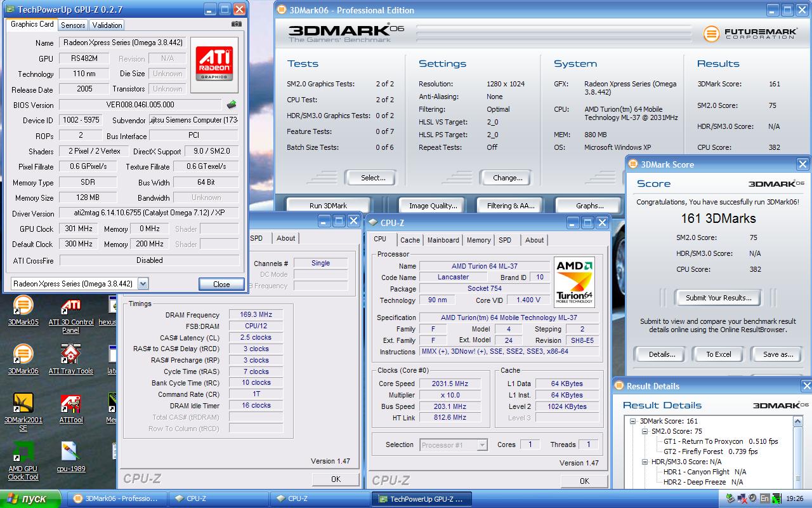Click OK in CPU-Z timings window
This screenshot has width=812, height=508.
336,479
